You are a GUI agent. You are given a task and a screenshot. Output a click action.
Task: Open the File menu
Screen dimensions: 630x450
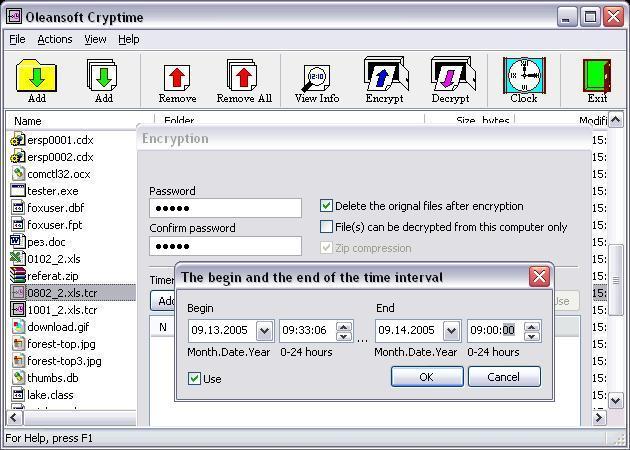coord(17,39)
